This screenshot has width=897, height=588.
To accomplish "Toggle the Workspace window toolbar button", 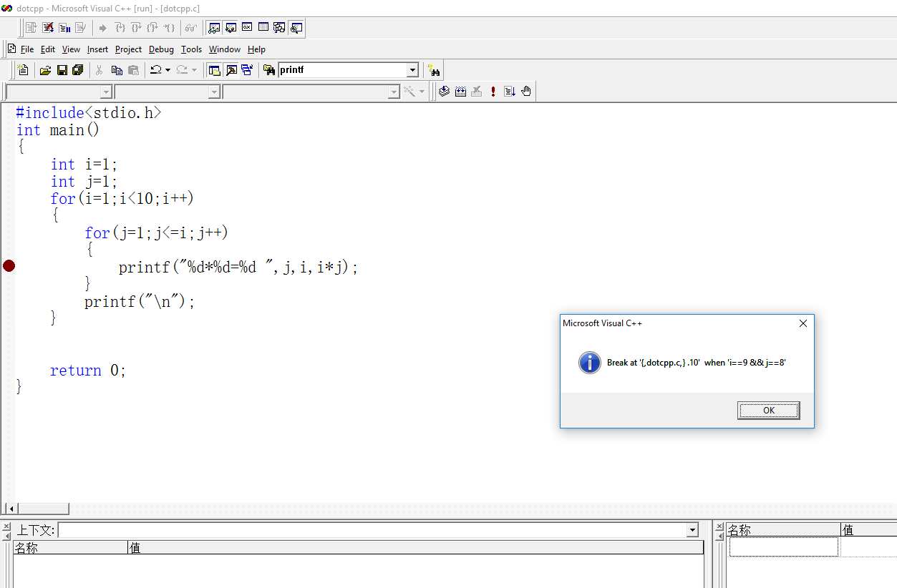I will pos(213,70).
